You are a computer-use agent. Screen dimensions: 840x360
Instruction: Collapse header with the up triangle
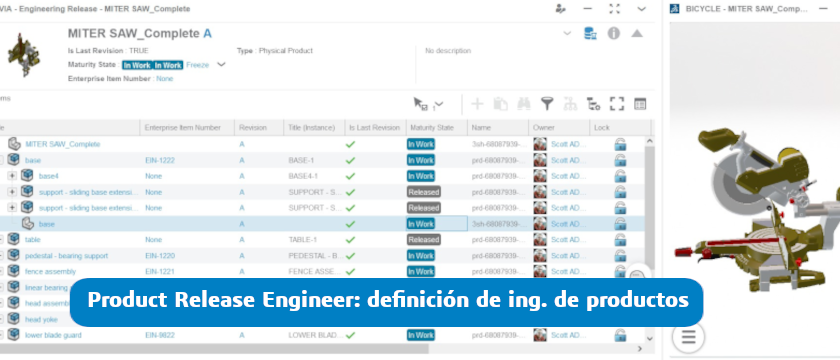point(637,33)
